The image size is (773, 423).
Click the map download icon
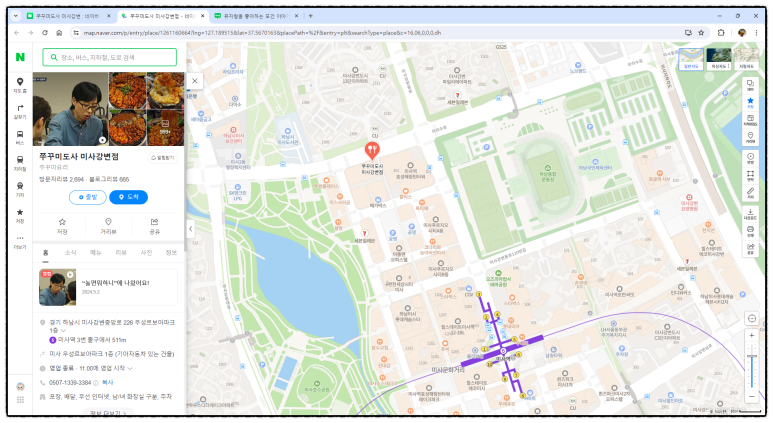tap(750, 213)
